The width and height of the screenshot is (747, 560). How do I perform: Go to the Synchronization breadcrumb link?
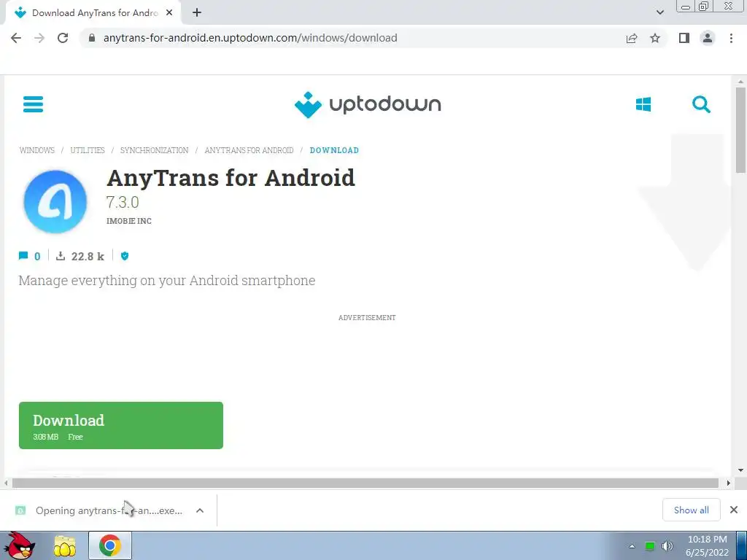click(x=154, y=150)
